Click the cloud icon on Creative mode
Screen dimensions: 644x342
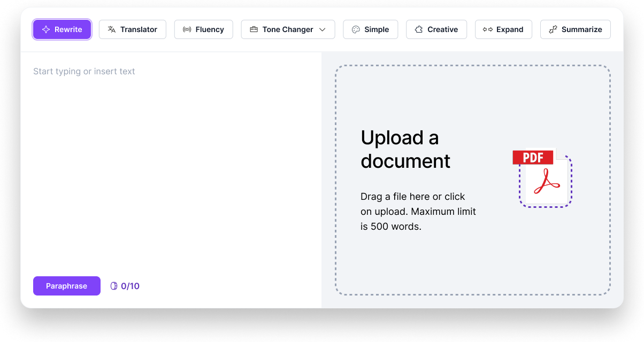click(419, 29)
